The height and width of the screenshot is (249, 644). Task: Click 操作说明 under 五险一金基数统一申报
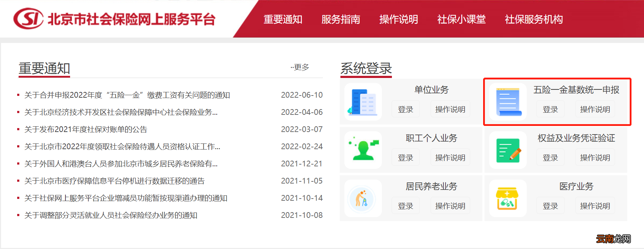(595, 109)
